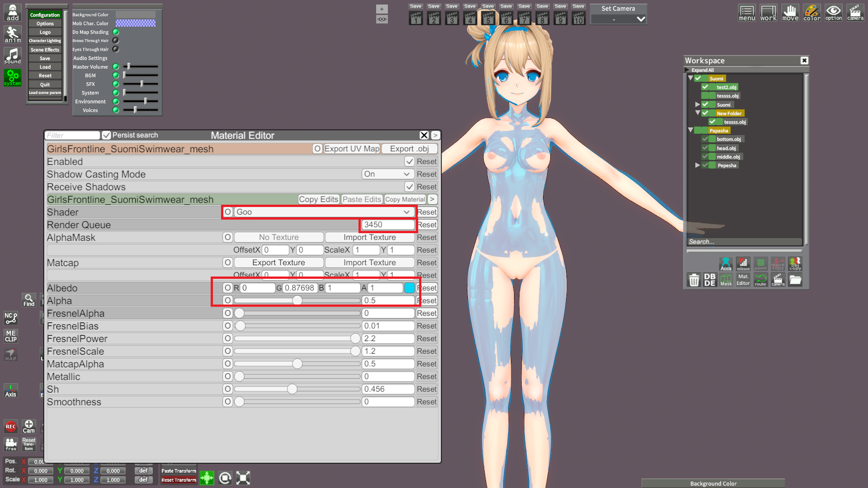Select Character Lighting menu entry
The width and height of the screenshot is (868, 488).
(x=45, y=41)
